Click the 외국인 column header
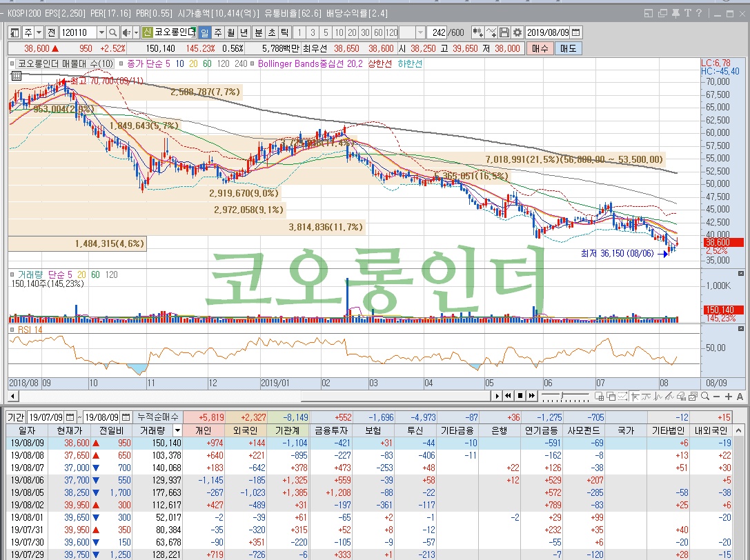The width and height of the screenshot is (750, 560). click(x=245, y=430)
